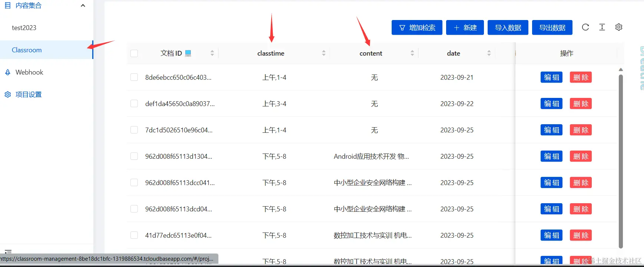644x267 pixels.
Task: Delete the 962d008f65113dcd04 record
Action: pyautogui.click(x=581, y=209)
